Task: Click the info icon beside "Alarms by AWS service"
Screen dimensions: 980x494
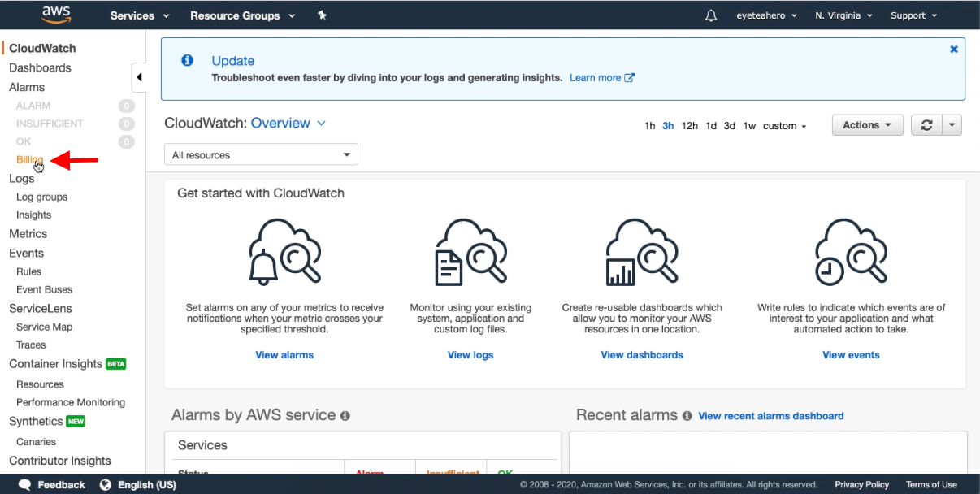Action: click(345, 415)
